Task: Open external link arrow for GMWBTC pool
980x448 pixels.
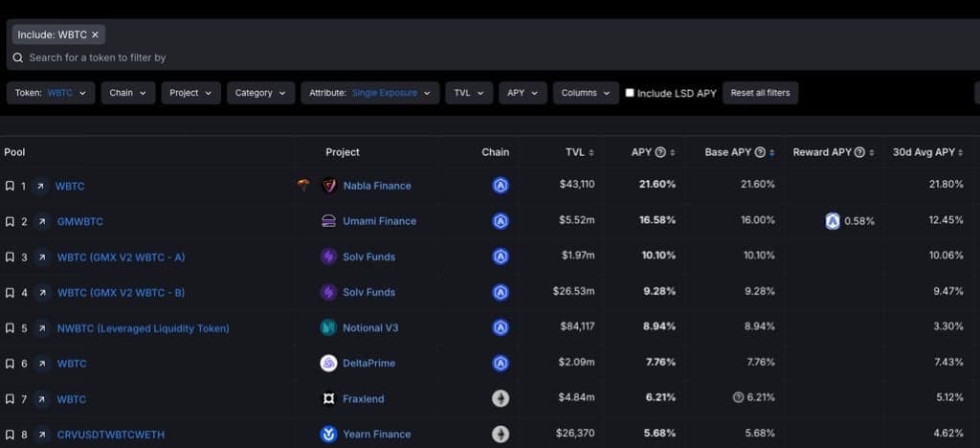Action: [41, 221]
